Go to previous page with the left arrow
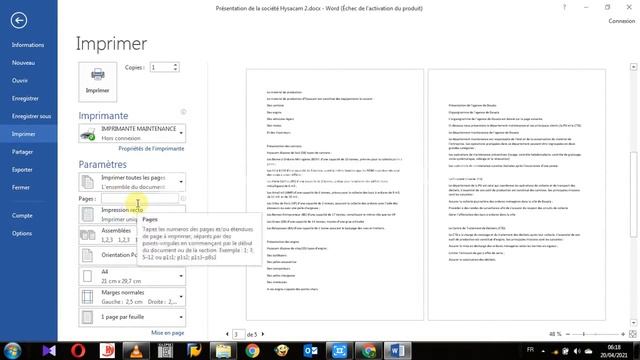 (227, 334)
